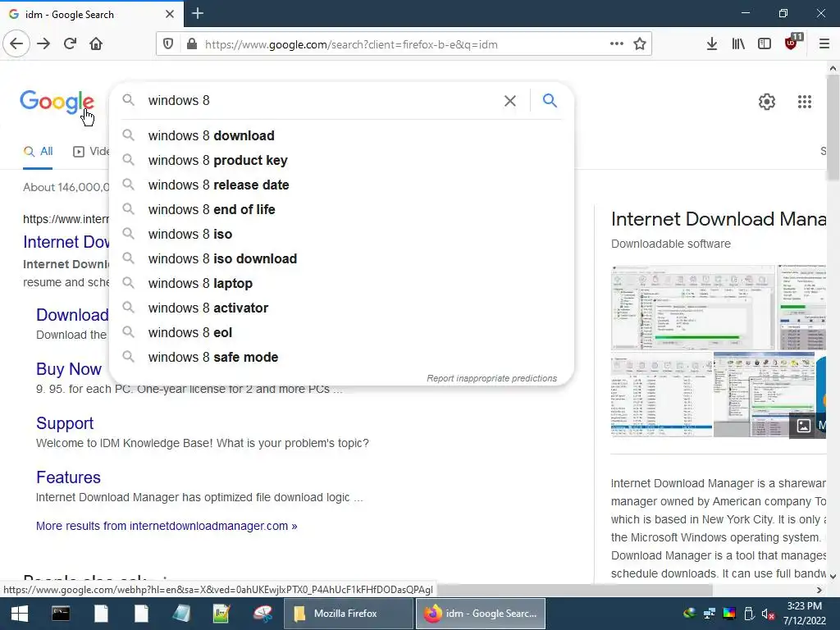Open the large IDM screenshot thumbnail
Viewport: 840px width, 630px height.
(692, 308)
